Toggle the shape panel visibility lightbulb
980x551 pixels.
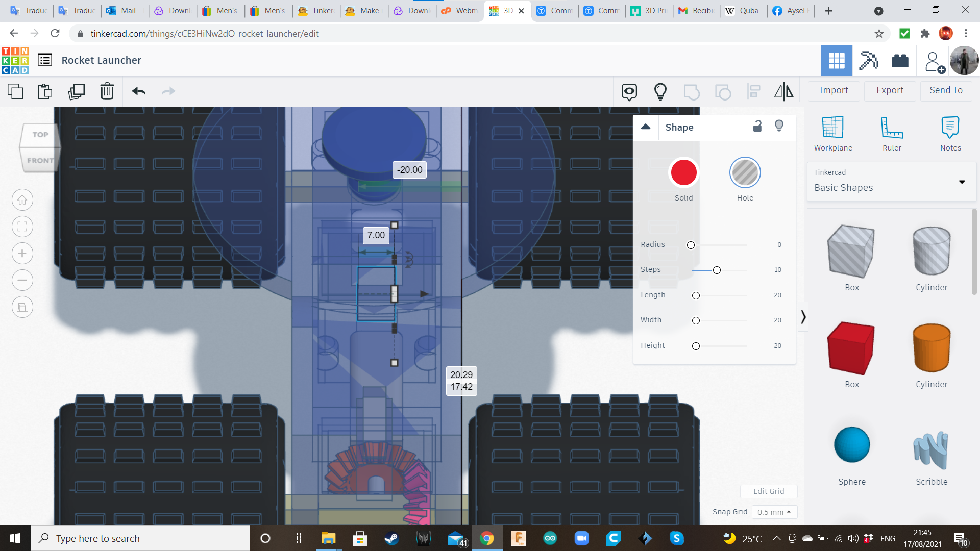[x=779, y=126]
